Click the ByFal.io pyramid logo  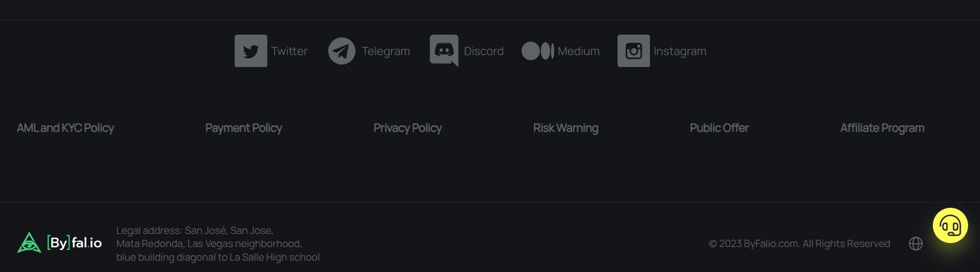pyautogui.click(x=29, y=243)
